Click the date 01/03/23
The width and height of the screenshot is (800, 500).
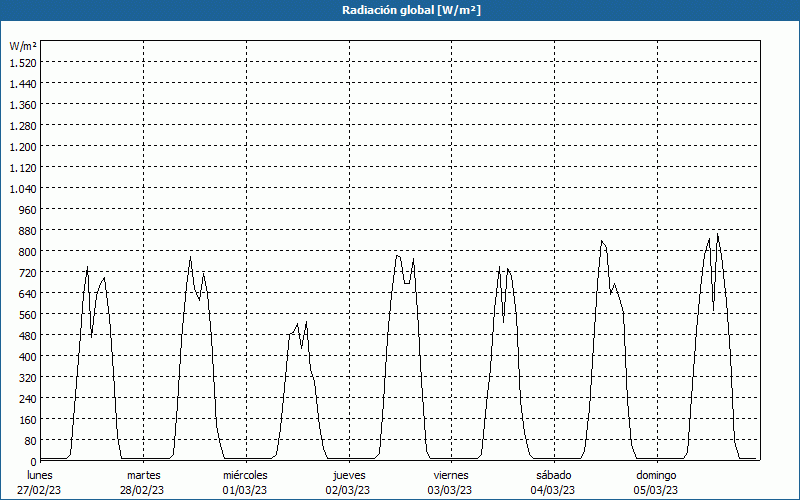click(x=244, y=490)
